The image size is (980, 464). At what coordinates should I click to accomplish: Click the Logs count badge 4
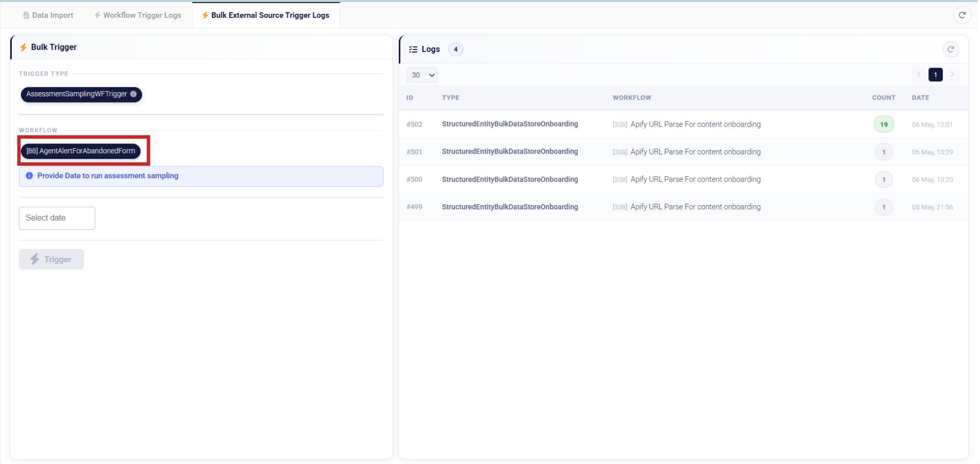pos(456,50)
